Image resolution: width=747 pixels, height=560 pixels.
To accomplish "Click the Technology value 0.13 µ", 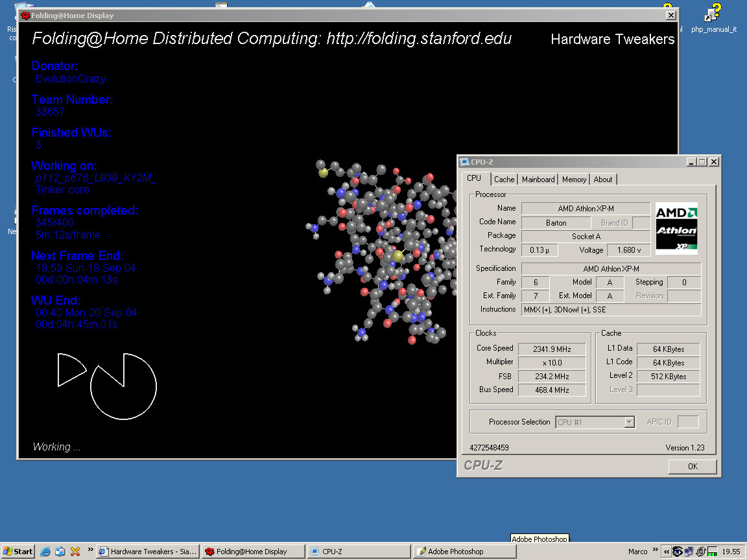I will coord(539,250).
